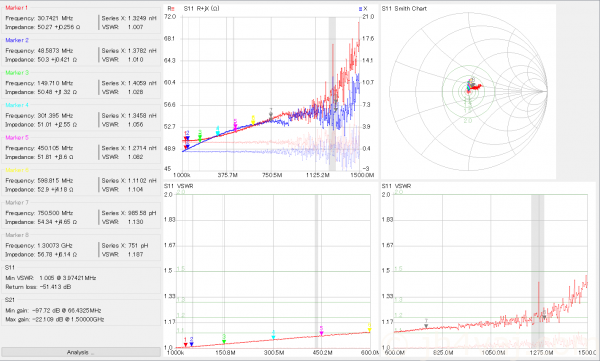Screen dimensions: 600x361
Task: Open the Analysis window button
Action: 81,352
